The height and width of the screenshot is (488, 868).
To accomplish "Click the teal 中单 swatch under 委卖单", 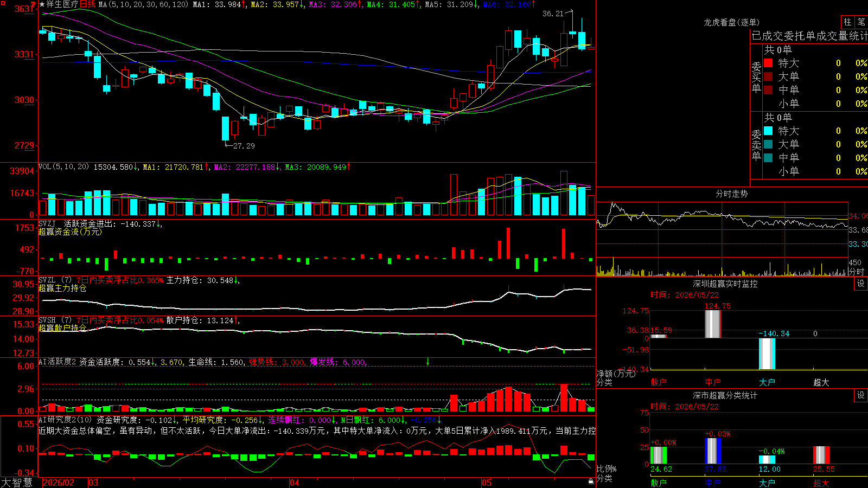I will coord(768,157).
